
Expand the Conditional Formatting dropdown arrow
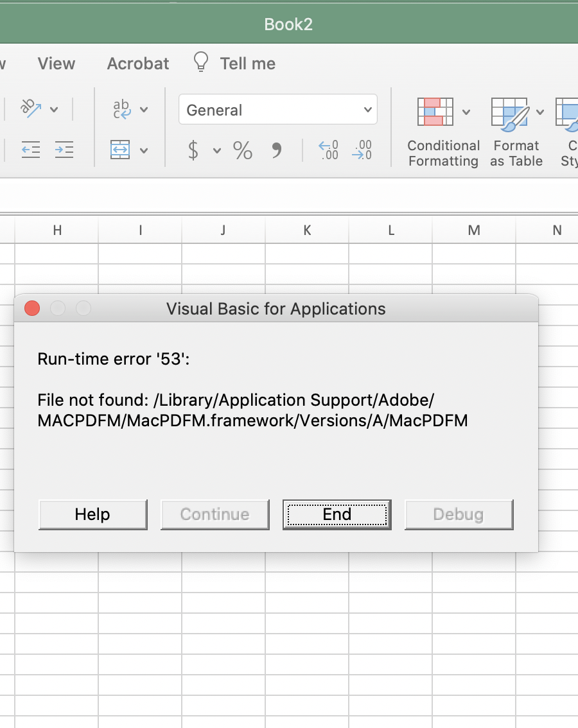(x=466, y=112)
